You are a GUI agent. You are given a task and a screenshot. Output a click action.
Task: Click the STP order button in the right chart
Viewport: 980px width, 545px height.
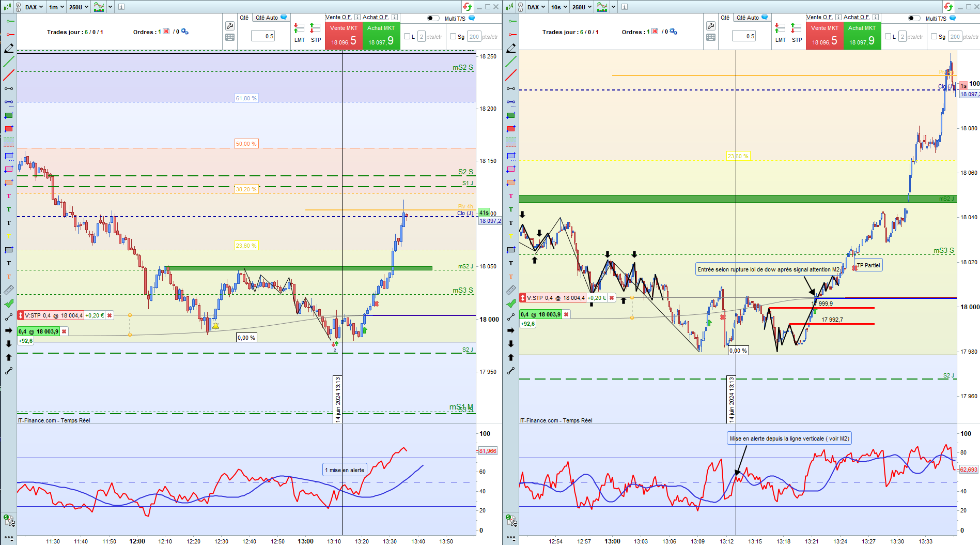pos(797,32)
